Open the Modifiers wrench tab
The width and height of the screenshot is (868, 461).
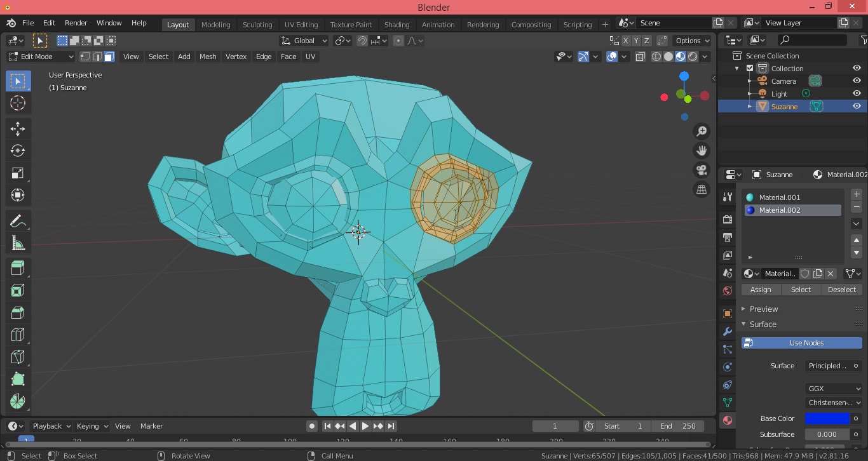728,331
